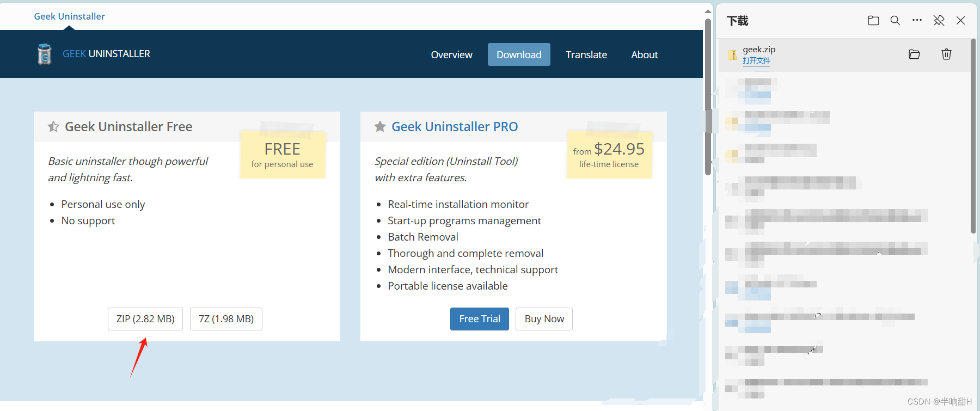Click the geek.zip filename in downloads
The height and width of the screenshot is (411, 980).
coord(759,49)
